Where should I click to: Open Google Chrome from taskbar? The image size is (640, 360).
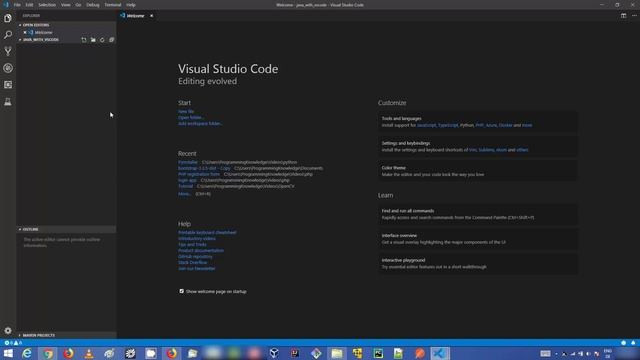coord(48,353)
